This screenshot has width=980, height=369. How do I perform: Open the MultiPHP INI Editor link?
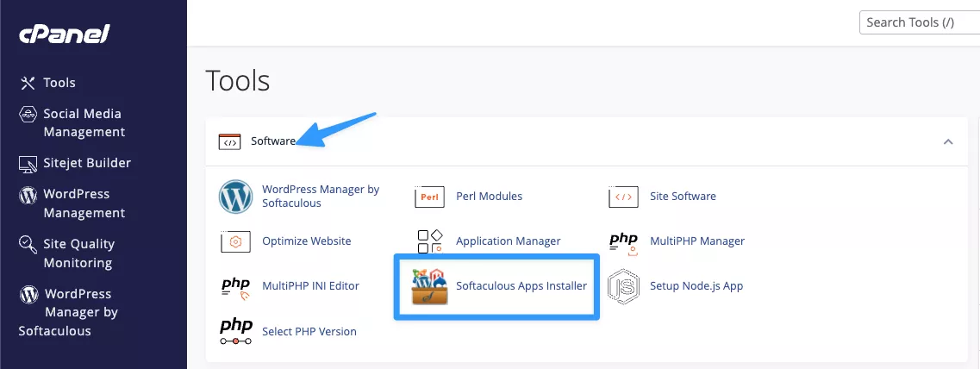(310, 286)
